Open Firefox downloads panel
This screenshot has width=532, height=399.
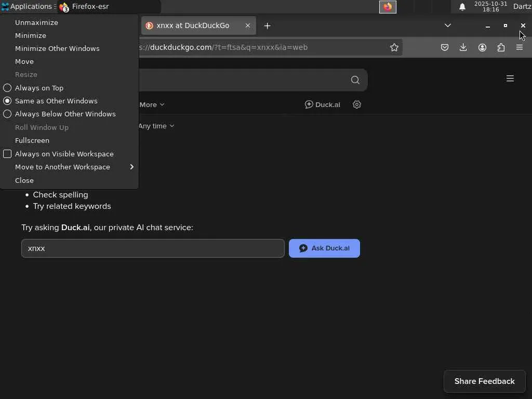pos(463,47)
